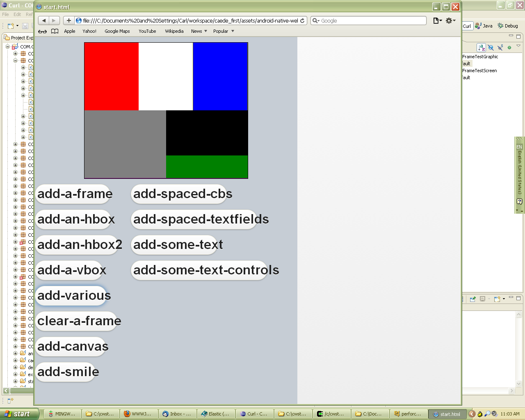Click the add bookmark plus button

pos(69,21)
